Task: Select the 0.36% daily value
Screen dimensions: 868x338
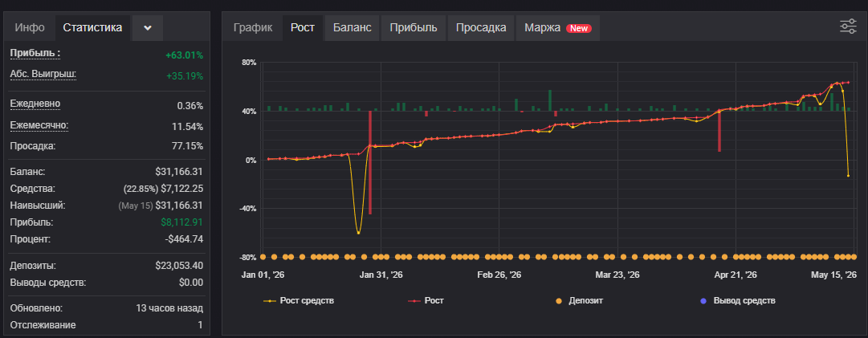Action: click(189, 106)
